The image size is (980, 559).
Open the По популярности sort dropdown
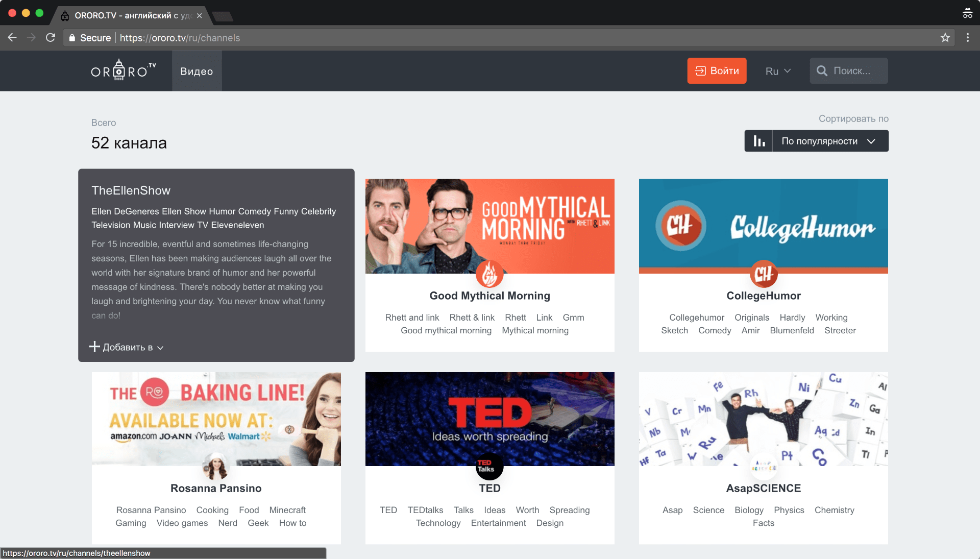pos(830,141)
